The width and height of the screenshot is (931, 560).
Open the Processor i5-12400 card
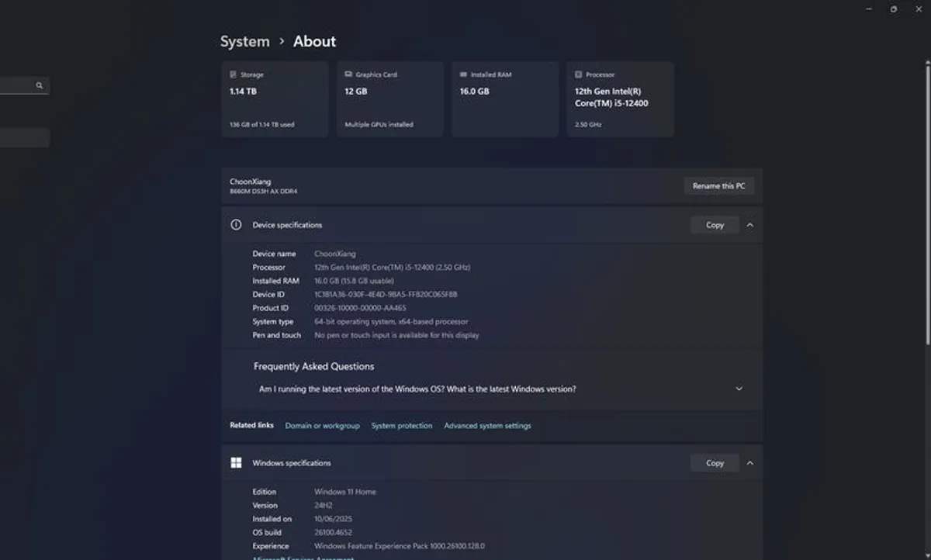coord(621,99)
